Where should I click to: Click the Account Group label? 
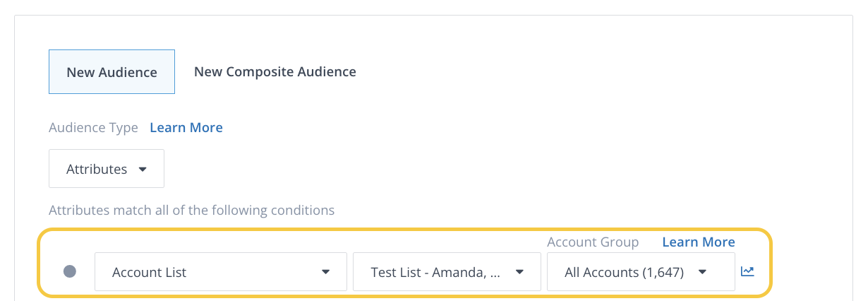coord(593,242)
